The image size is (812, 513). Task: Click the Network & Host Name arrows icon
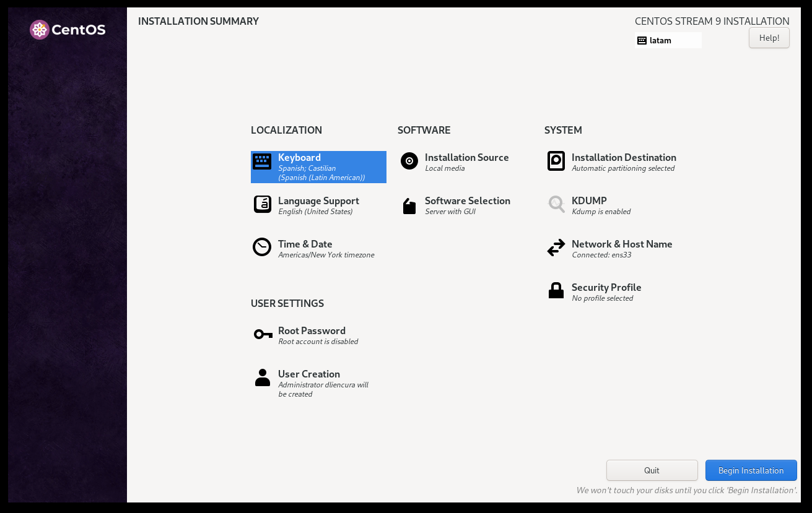point(556,248)
